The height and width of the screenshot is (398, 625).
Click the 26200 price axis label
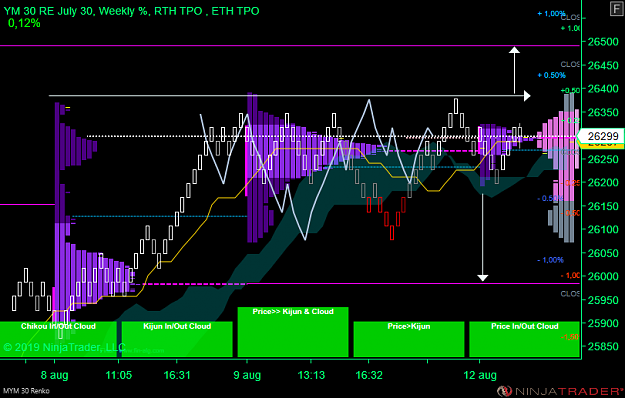(603, 182)
